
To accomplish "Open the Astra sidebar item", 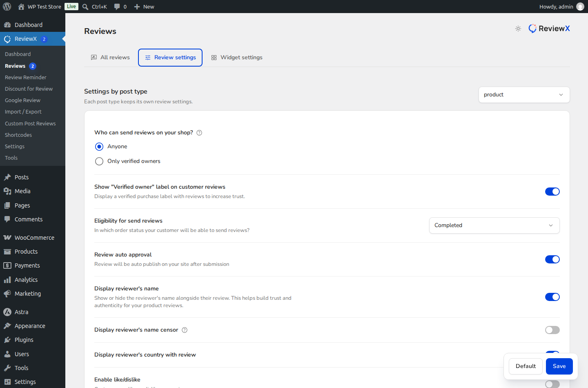I will pyautogui.click(x=33, y=312).
